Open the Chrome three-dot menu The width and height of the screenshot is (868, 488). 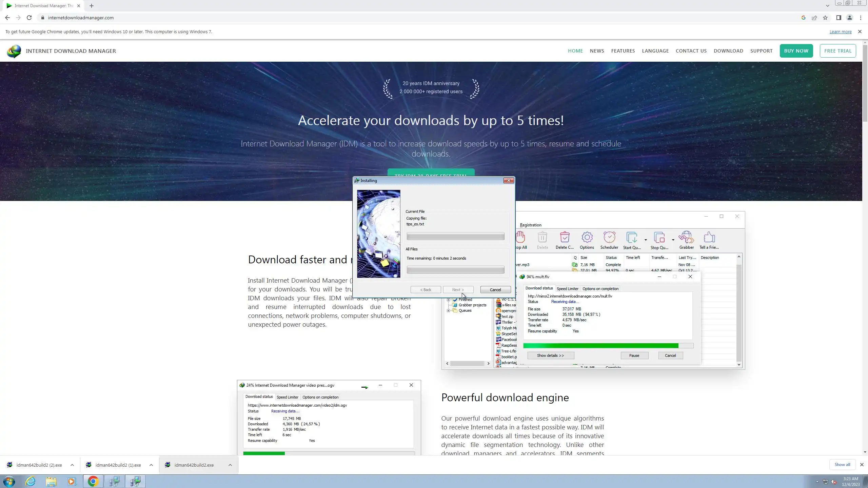pyautogui.click(x=861, y=18)
